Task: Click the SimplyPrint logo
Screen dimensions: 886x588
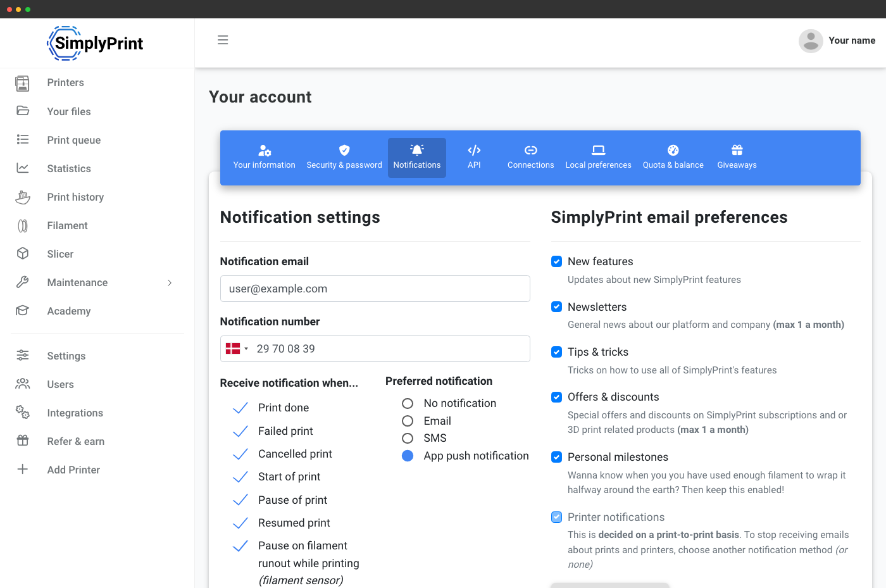Action: pos(95,43)
